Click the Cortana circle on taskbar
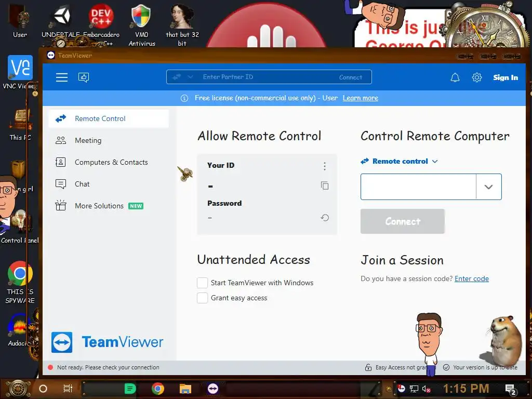The image size is (532, 399). tap(43, 389)
